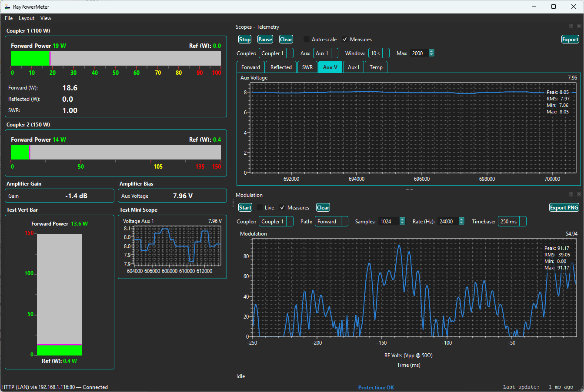Increase the Max value spinner up arrow

(431, 51)
